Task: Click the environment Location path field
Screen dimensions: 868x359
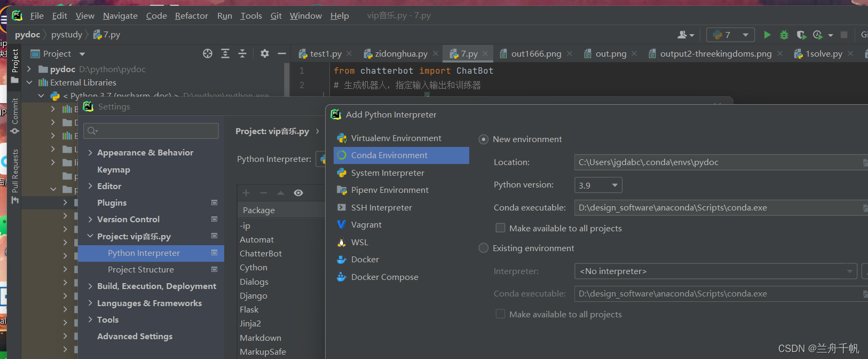Action: coord(718,162)
